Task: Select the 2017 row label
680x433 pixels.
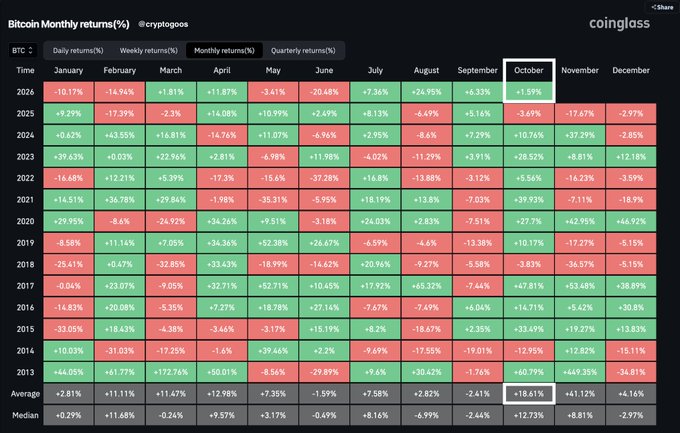Action: pos(25,286)
